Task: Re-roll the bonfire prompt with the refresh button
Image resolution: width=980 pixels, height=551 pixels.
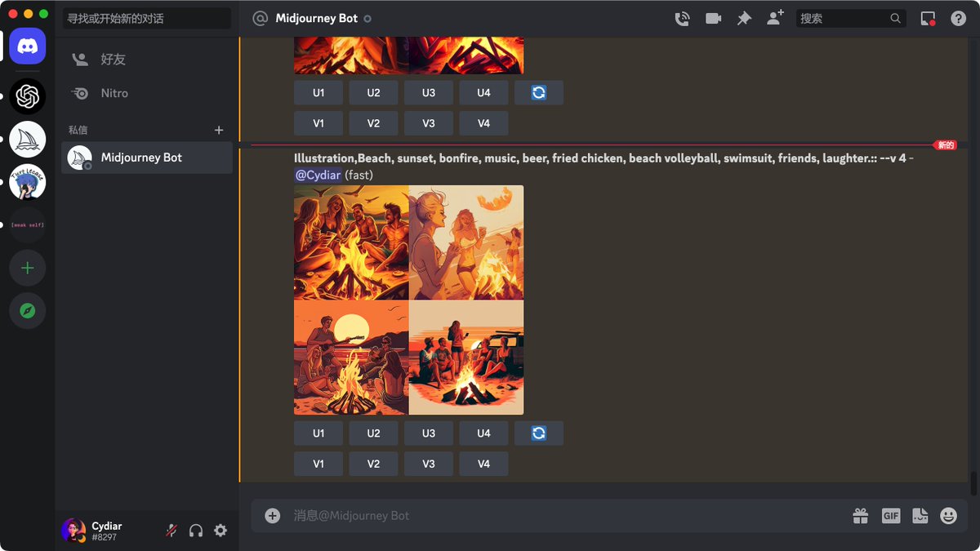Action: [x=538, y=433]
